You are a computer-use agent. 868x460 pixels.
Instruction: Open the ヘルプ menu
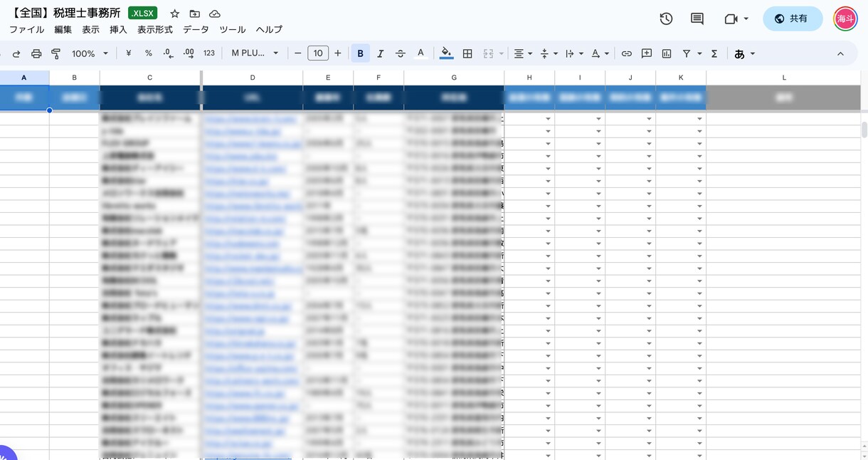click(269, 30)
